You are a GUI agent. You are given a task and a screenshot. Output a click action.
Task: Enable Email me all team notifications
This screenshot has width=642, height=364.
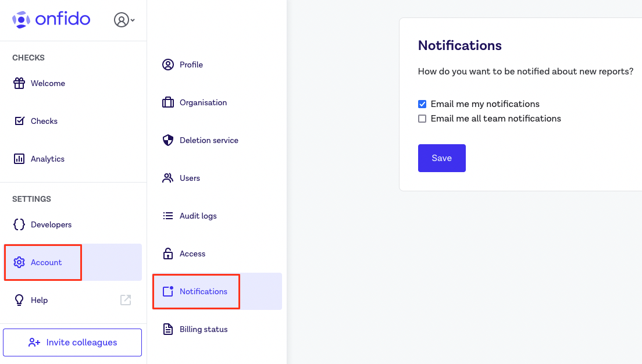[x=422, y=118]
